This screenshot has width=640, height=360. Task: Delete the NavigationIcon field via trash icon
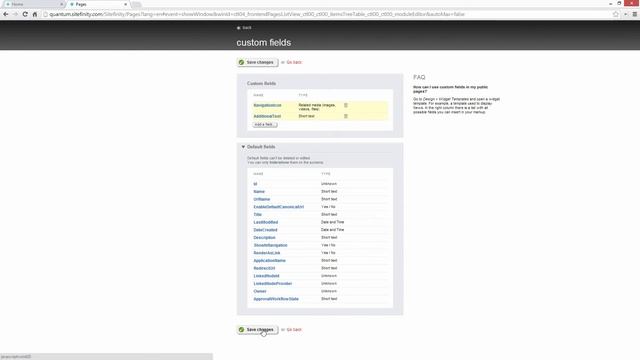coord(346,105)
